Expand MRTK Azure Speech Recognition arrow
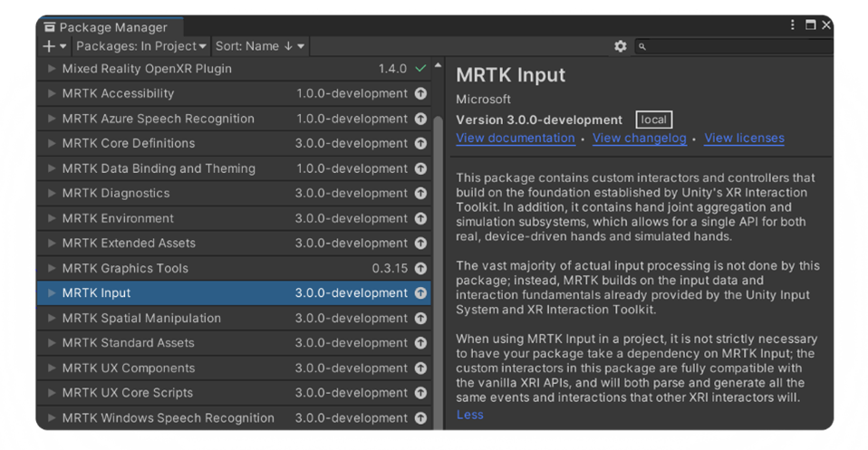 tap(51, 119)
